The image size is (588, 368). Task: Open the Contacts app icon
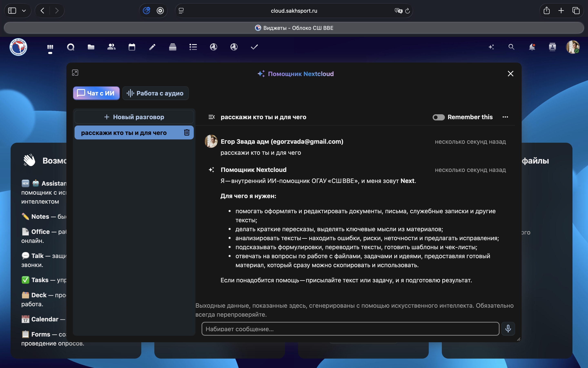pyautogui.click(x=111, y=47)
